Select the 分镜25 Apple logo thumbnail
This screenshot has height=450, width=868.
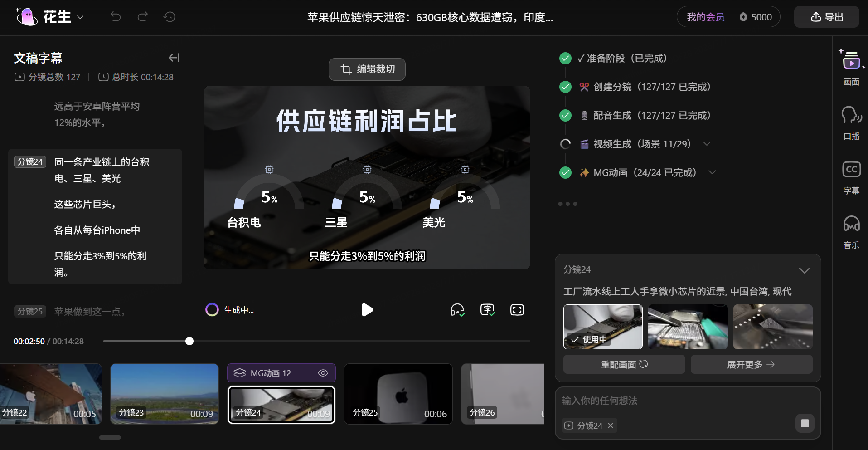[x=398, y=394]
